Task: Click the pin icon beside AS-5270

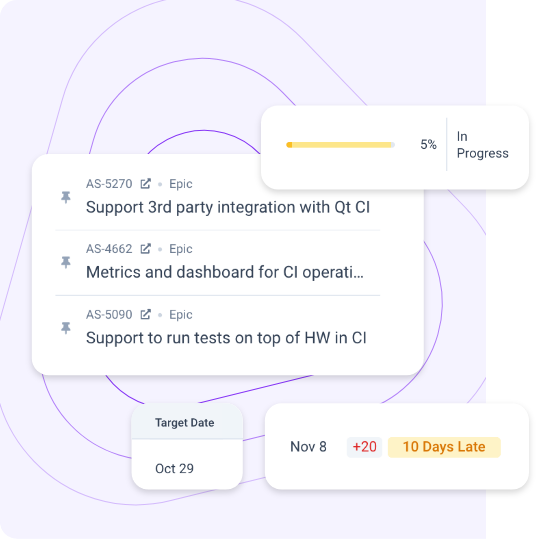Action: click(66, 197)
